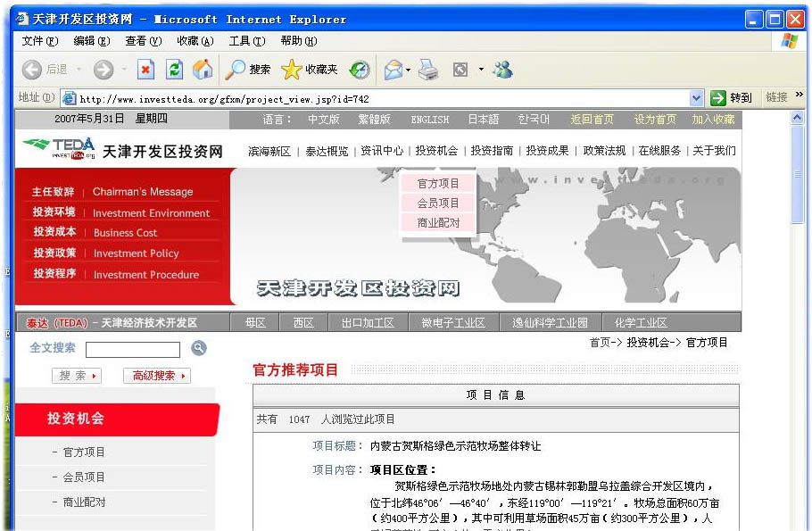Open Search with the magnifier toolbar icon

235,70
